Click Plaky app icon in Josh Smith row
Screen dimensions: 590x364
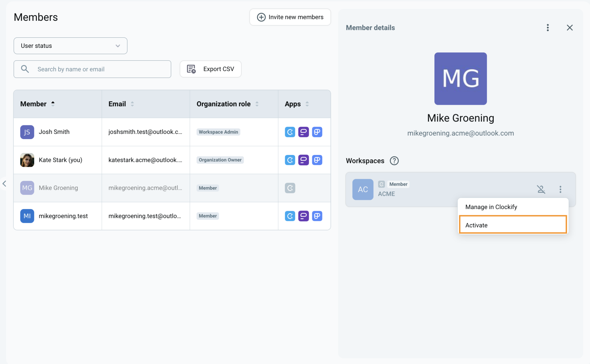[x=317, y=132]
